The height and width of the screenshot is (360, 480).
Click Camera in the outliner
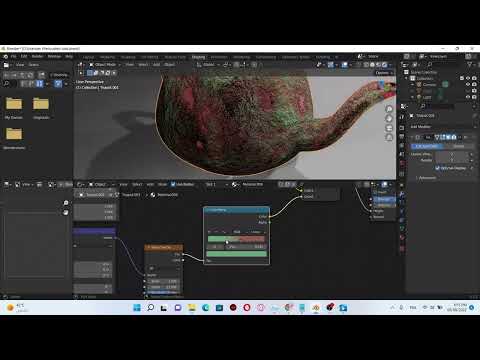[x=429, y=85]
